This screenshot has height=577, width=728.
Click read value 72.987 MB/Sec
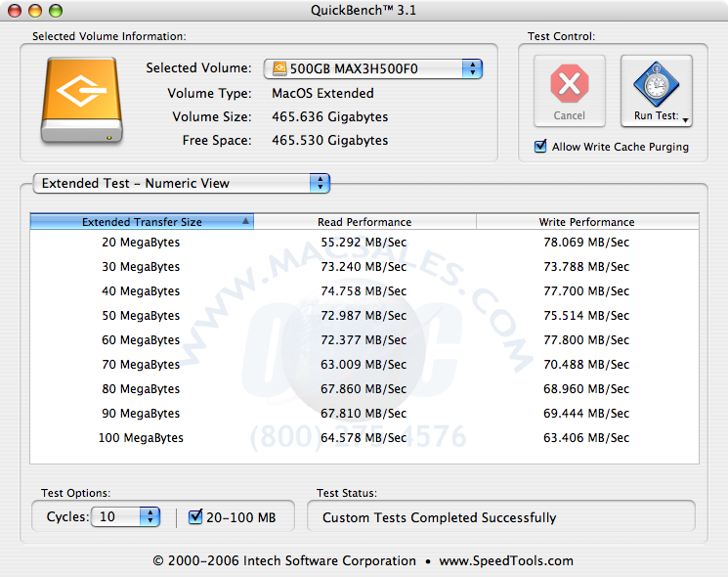pyautogui.click(x=364, y=316)
